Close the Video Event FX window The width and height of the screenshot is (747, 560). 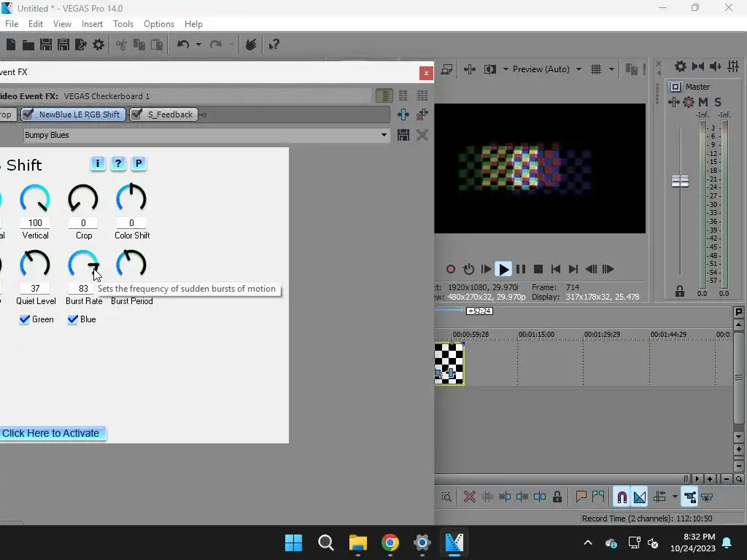(426, 73)
